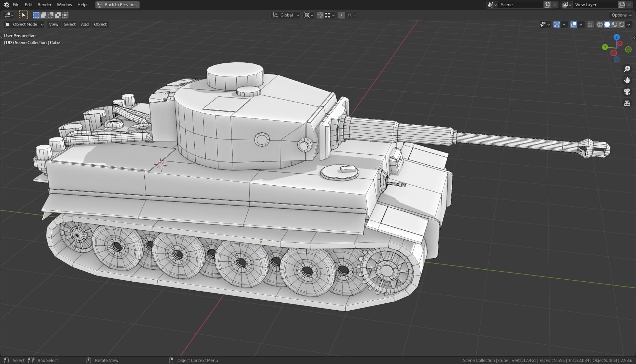
Task: Open the Render menu
Action: pyautogui.click(x=44, y=4)
